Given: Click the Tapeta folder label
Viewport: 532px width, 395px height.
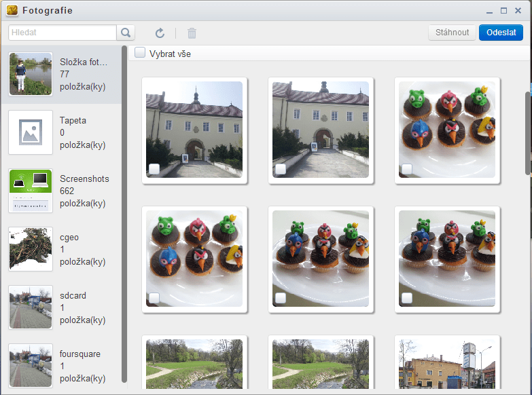Looking at the screenshot, I should coord(73,120).
